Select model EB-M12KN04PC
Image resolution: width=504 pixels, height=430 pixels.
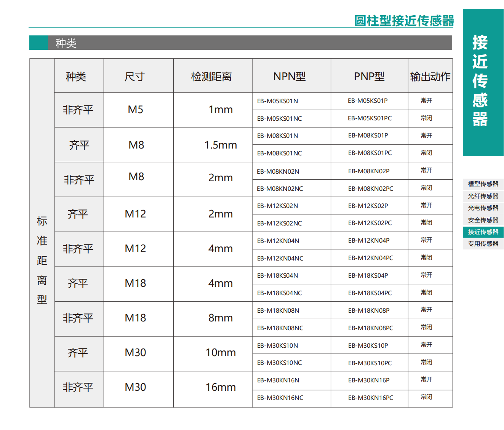pos(371,258)
